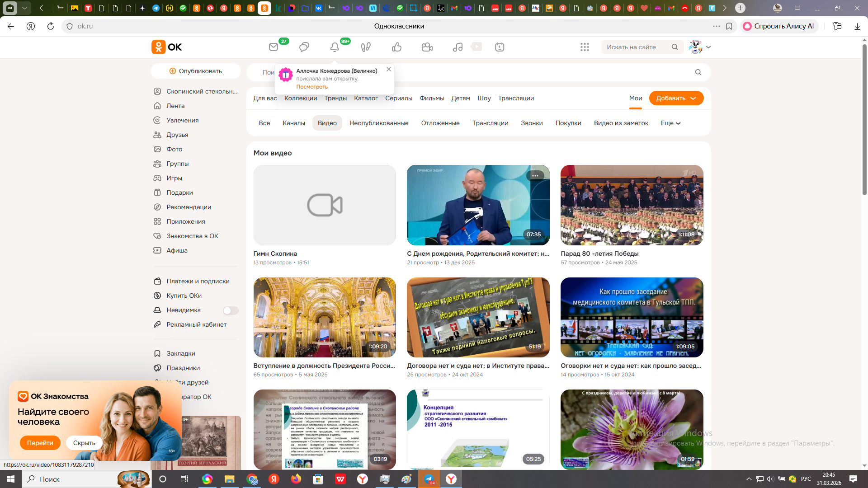Open the messages envelope icon
The width and height of the screenshot is (868, 488).
(274, 47)
